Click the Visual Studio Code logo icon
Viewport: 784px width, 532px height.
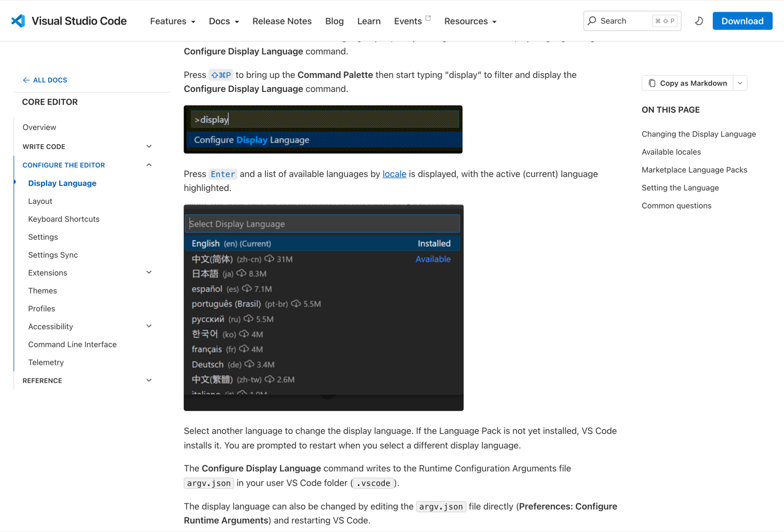pos(18,21)
